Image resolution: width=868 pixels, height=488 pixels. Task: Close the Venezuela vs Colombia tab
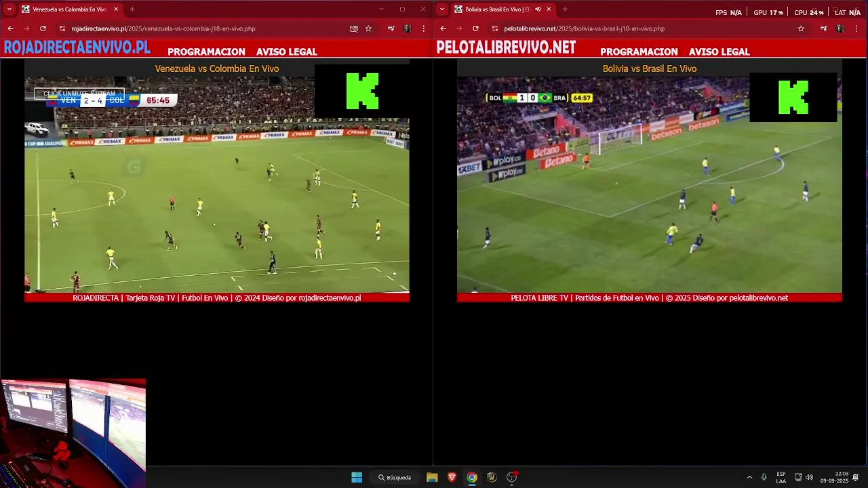click(x=116, y=9)
